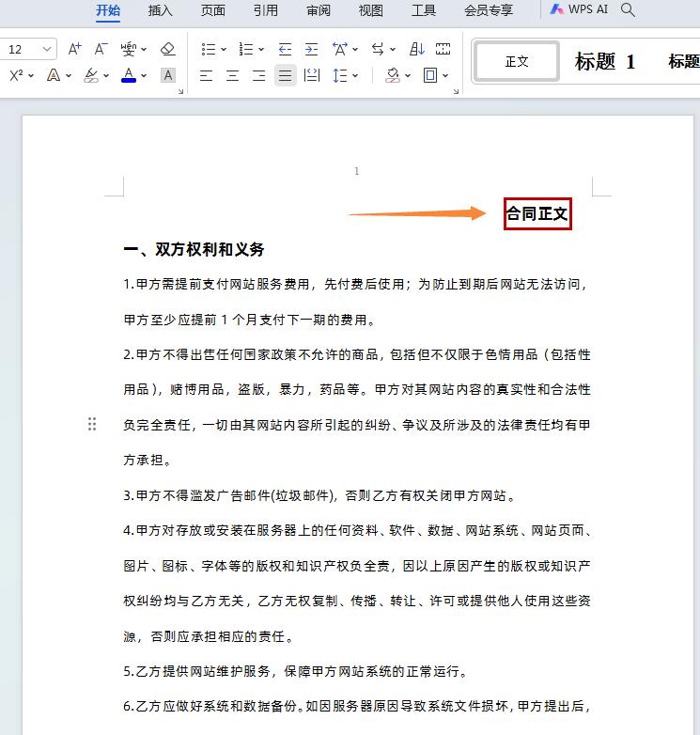Viewport: 700px width, 735px height.
Task: Click the line 甲方至少应提前 1 个月支付
Action: coord(249,320)
